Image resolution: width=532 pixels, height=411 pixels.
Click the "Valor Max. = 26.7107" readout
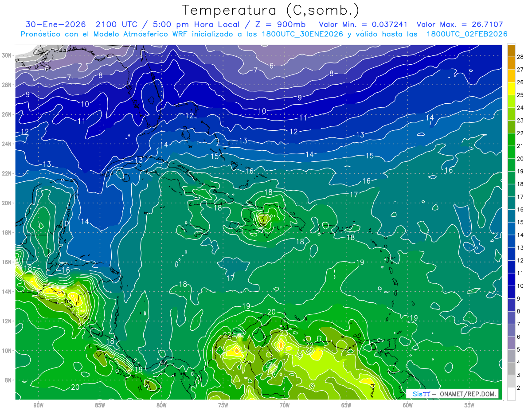(460, 24)
